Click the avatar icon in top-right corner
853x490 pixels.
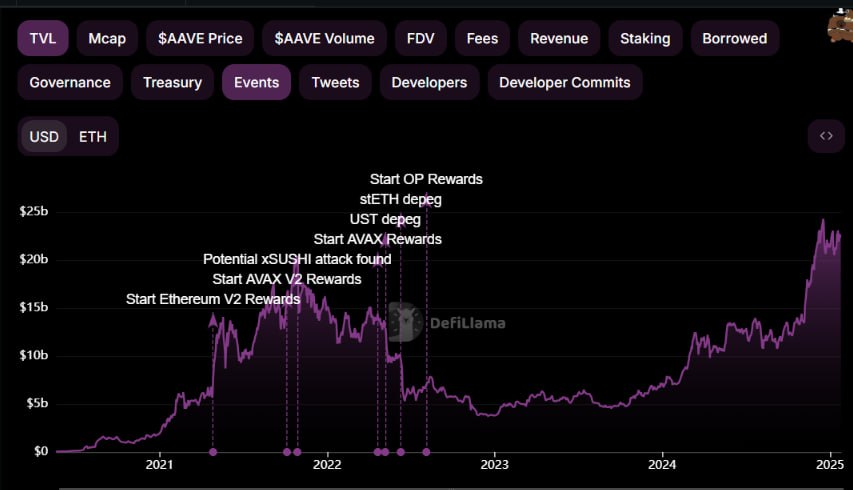pos(839,24)
